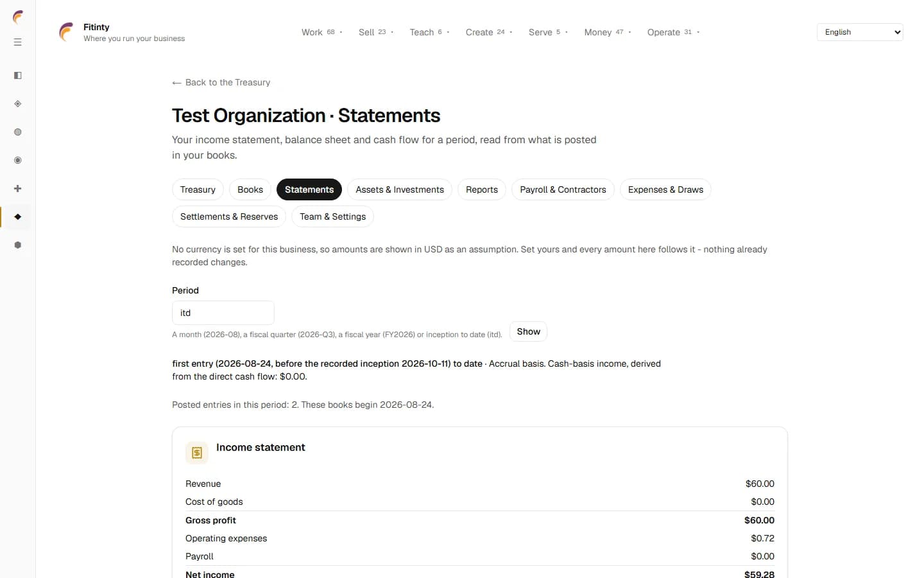Open the Work dropdown menu

point(322,32)
